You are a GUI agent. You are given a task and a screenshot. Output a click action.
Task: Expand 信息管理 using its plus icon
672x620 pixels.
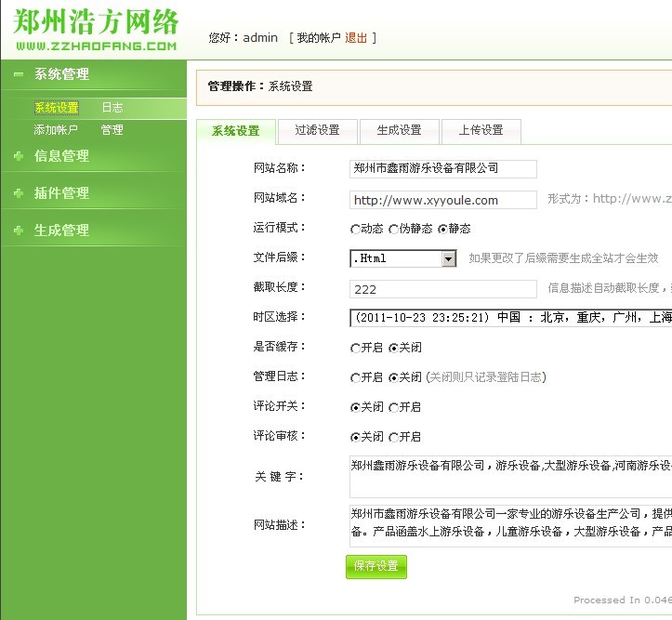pos(19,156)
